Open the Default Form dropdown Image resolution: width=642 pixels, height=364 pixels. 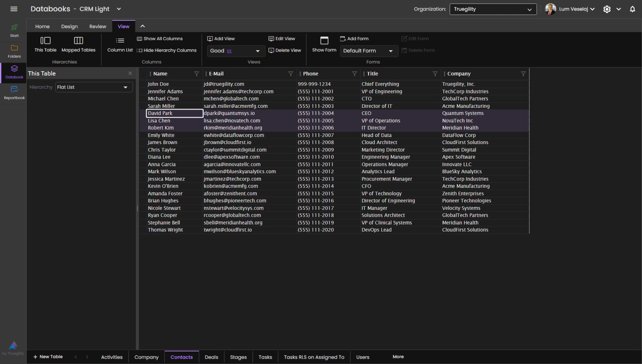368,51
